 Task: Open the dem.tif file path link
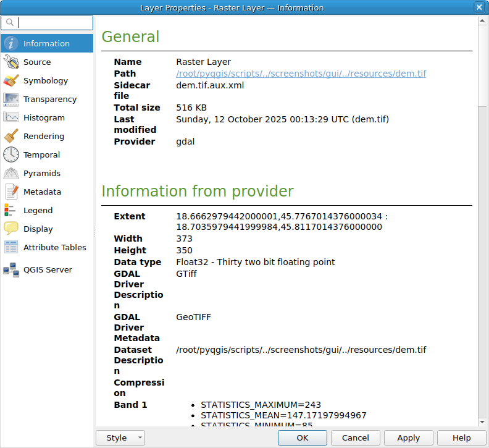[x=301, y=74]
